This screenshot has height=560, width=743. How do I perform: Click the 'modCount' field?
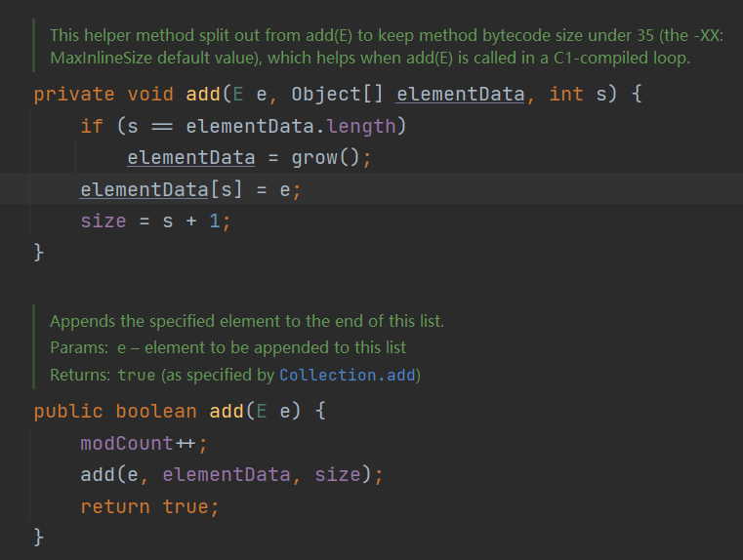127,444
